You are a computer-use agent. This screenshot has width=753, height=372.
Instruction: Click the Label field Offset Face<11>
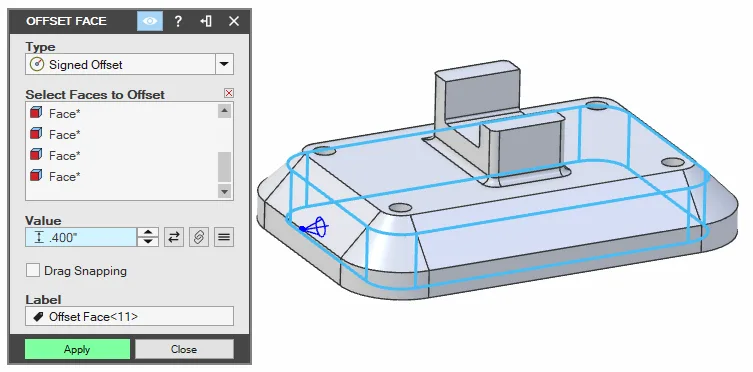pos(130,316)
